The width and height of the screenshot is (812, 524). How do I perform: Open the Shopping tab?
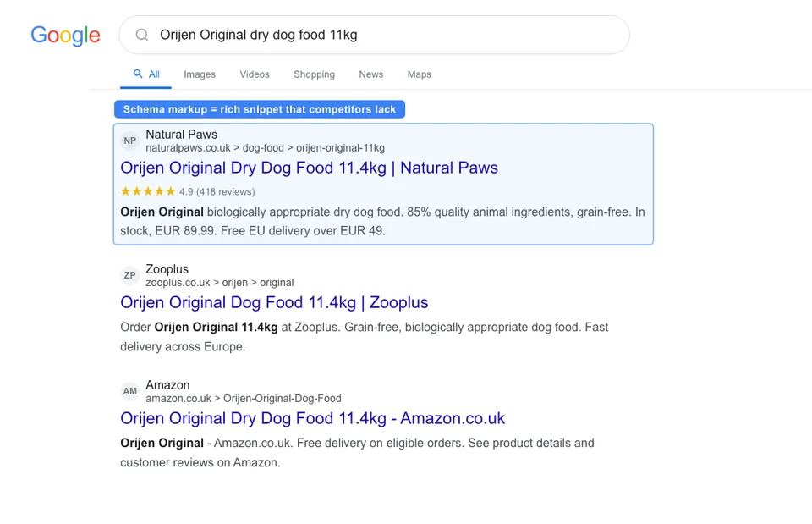[314, 74]
